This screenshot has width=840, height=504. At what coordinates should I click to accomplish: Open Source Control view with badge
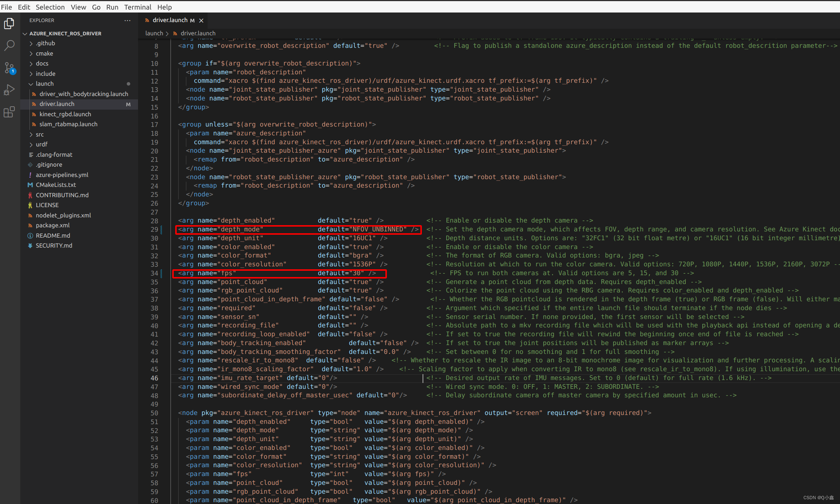pyautogui.click(x=9, y=68)
